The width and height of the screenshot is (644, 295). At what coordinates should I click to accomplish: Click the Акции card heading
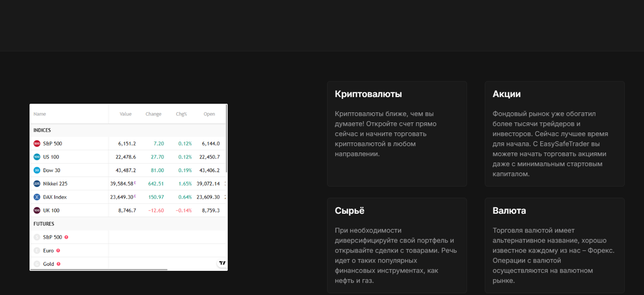pos(506,94)
